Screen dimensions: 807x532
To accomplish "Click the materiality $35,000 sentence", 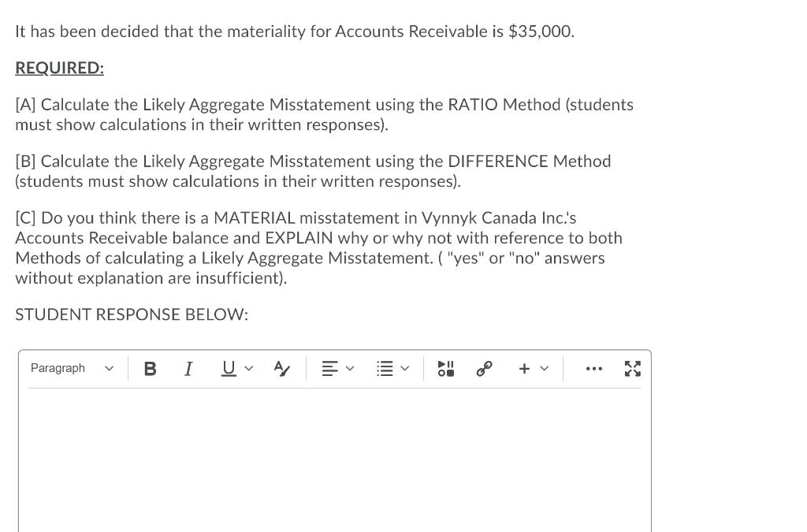I will pyautogui.click(x=295, y=32).
